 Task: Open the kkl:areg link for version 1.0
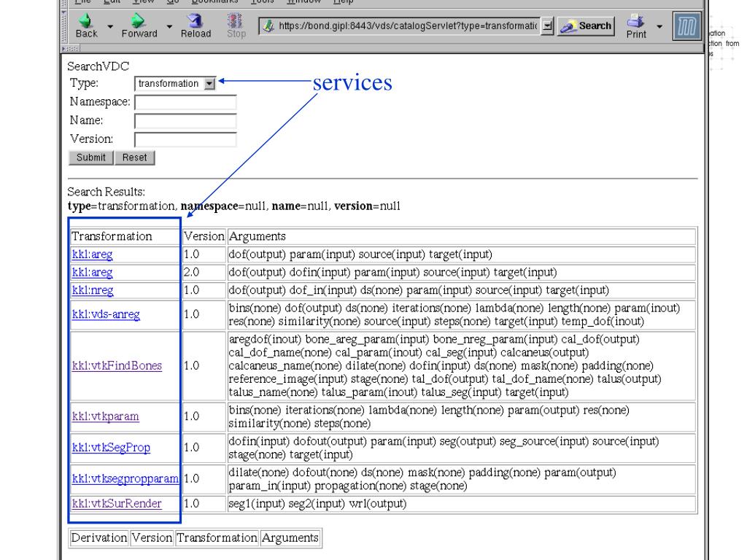[x=93, y=254]
